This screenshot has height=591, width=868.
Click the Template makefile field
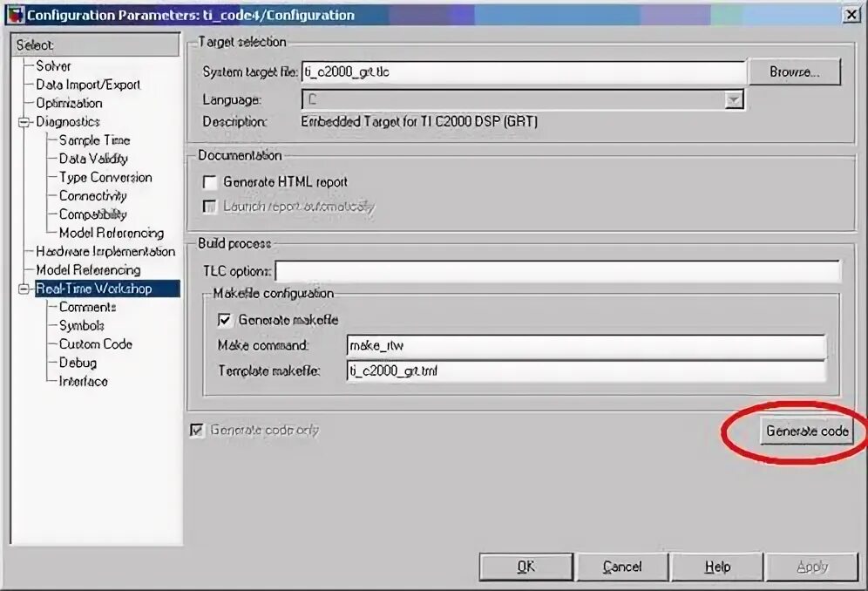coord(587,371)
